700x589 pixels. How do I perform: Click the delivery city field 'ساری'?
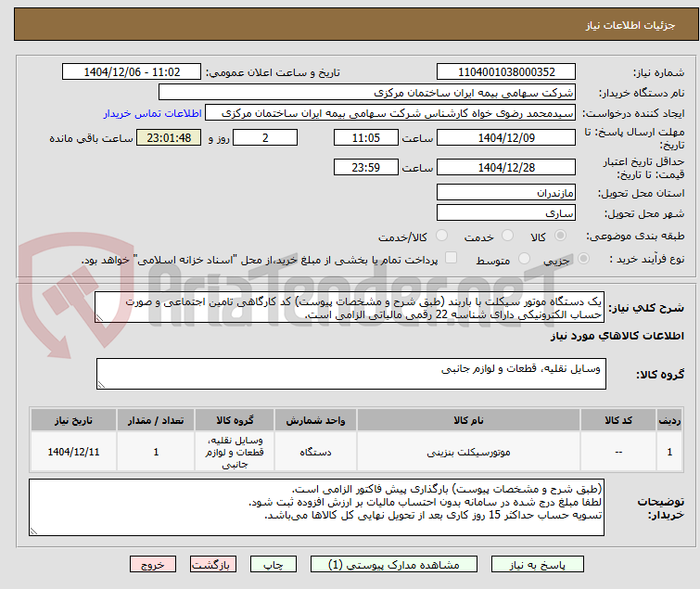click(x=506, y=213)
